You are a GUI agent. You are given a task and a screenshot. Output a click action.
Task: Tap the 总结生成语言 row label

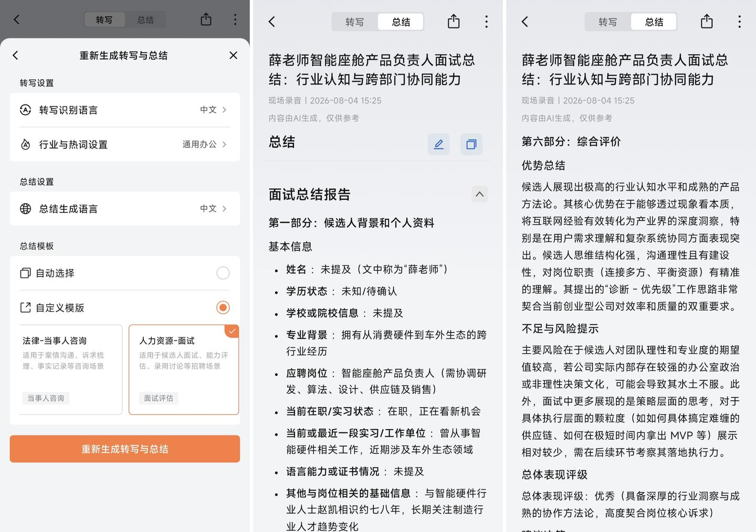(x=68, y=209)
